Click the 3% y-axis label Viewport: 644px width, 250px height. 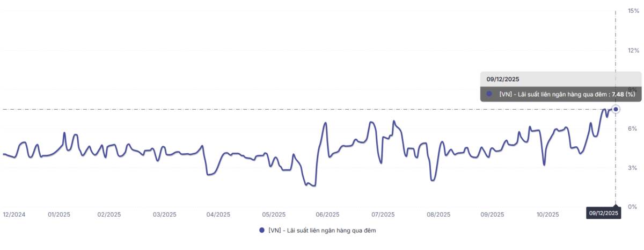tap(633, 168)
